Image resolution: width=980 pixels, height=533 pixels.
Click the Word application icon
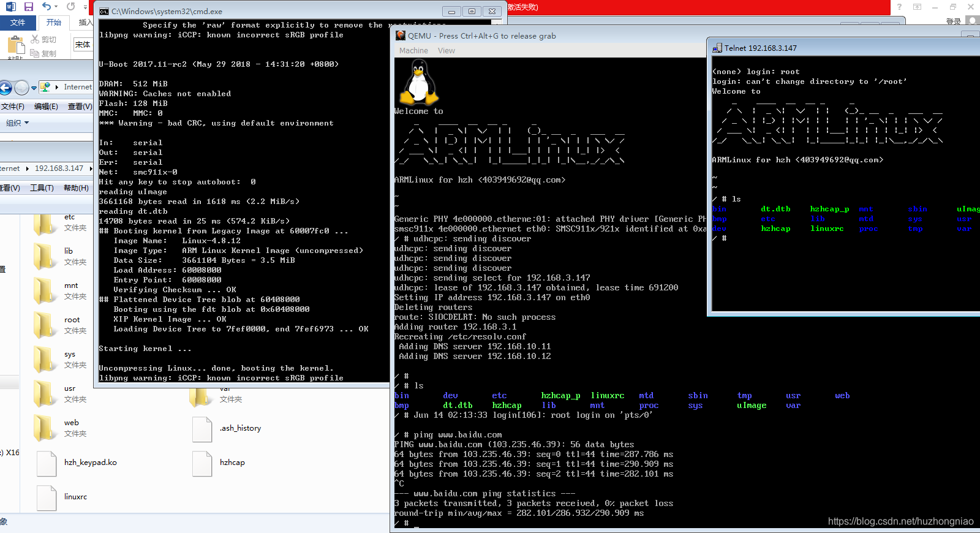pos(11,7)
